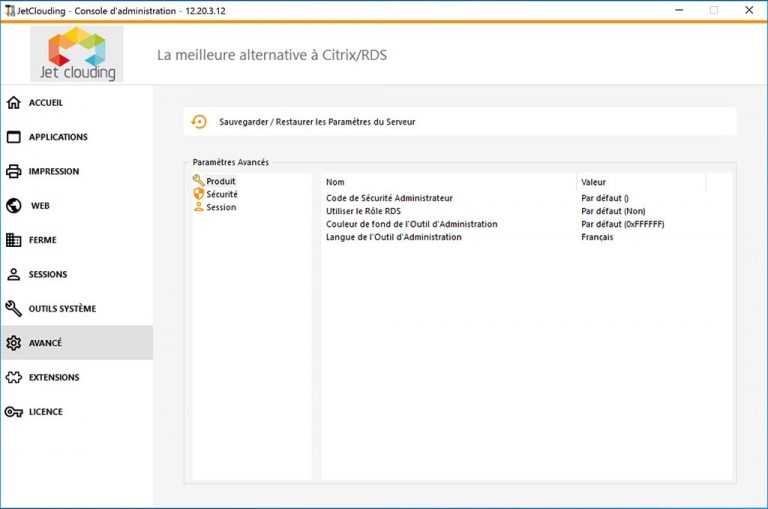Click the Web globe icon

[14, 205]
